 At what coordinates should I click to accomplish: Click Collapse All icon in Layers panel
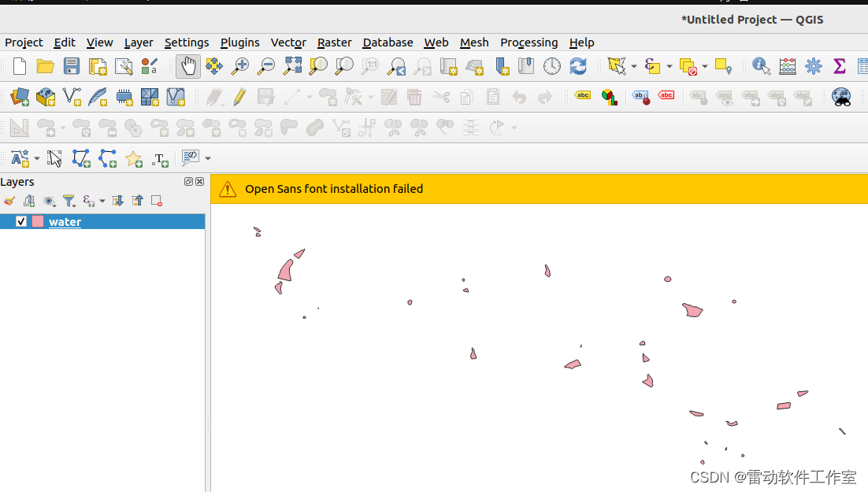(x=137, y=201)
